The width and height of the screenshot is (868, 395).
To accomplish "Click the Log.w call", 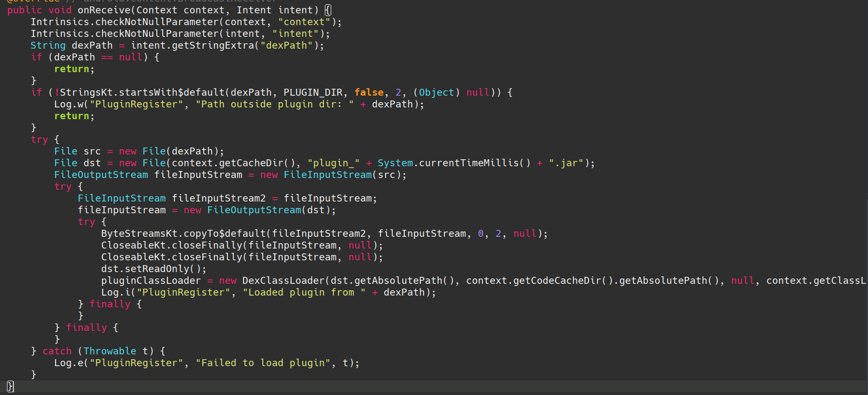I will point(68,104).
